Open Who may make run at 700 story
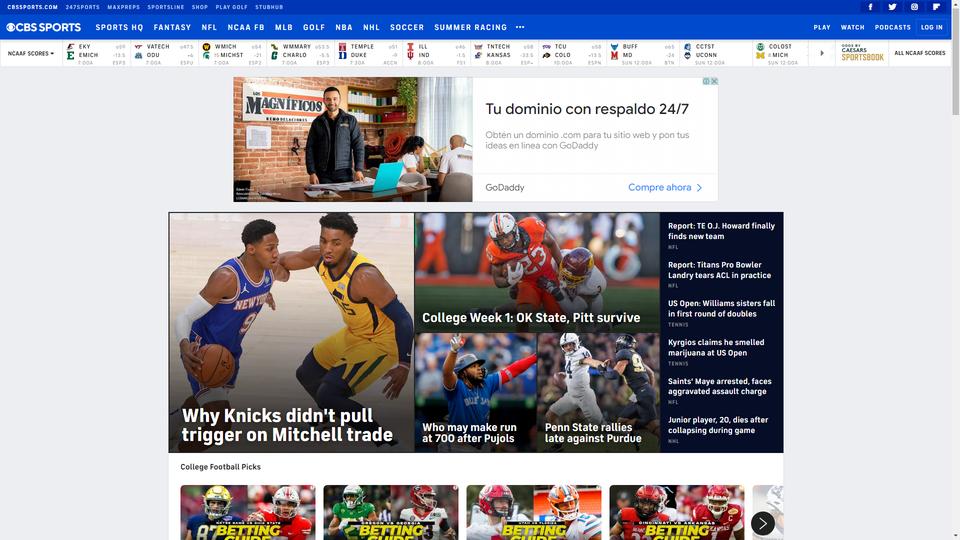The image size is (960, 540). coord(476,392)
